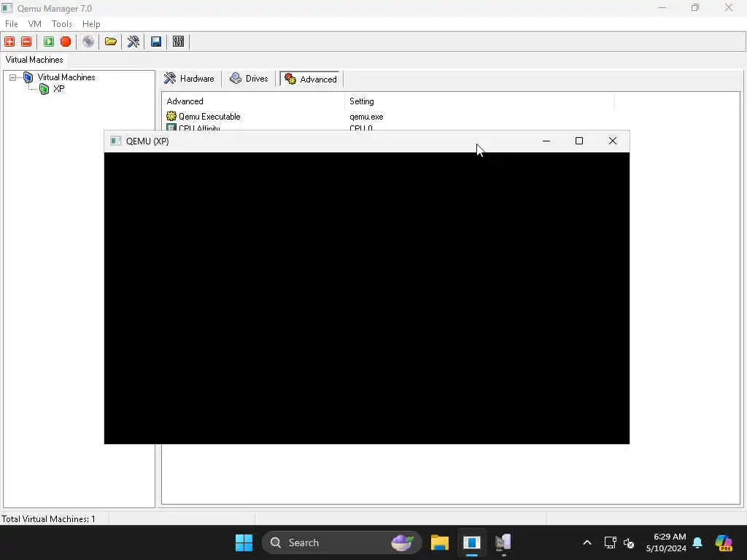Click the network tray icon
This screenshot has height=560, width=747.
pos(611,542)
